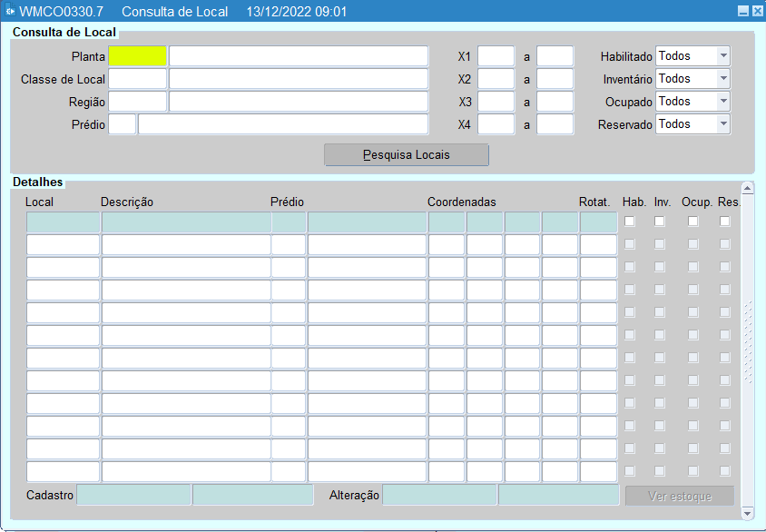Click the Ver estoque button
This screenshot has height=532, width=766.
680,496
